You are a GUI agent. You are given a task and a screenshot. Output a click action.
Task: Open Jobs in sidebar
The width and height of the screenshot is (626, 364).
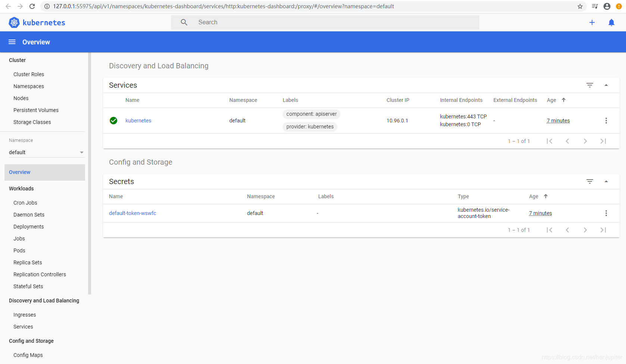[x=19, y=239]
